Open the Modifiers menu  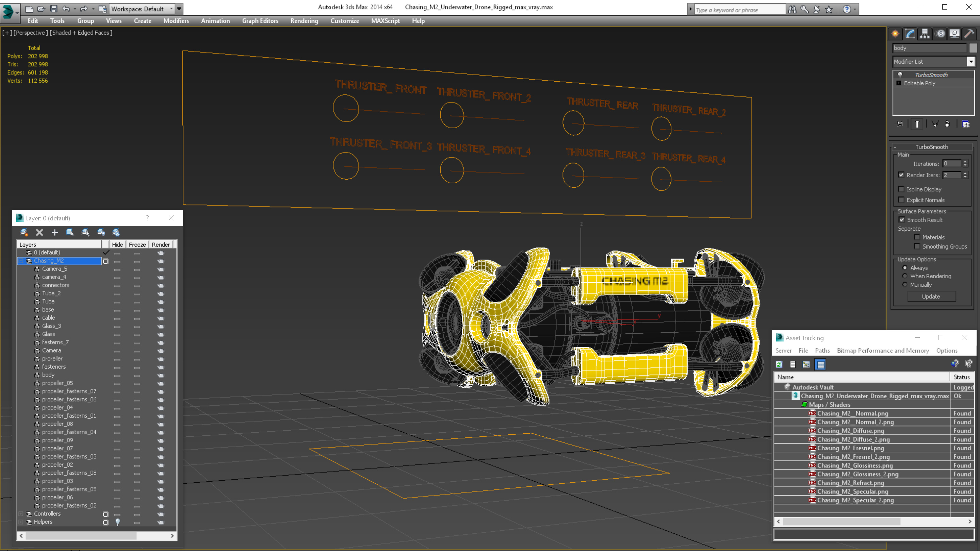(176, 21)
